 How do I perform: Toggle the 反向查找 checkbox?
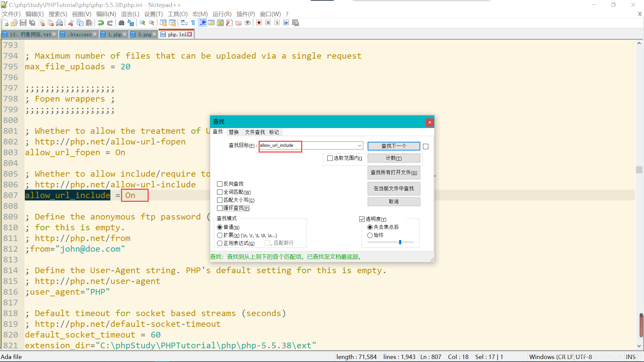(220, 183)
